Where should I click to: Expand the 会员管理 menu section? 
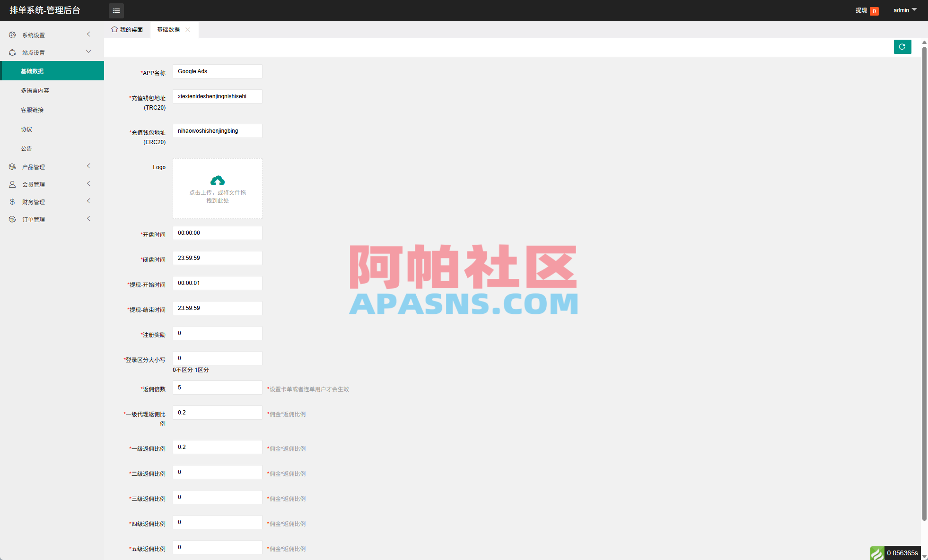88,183
